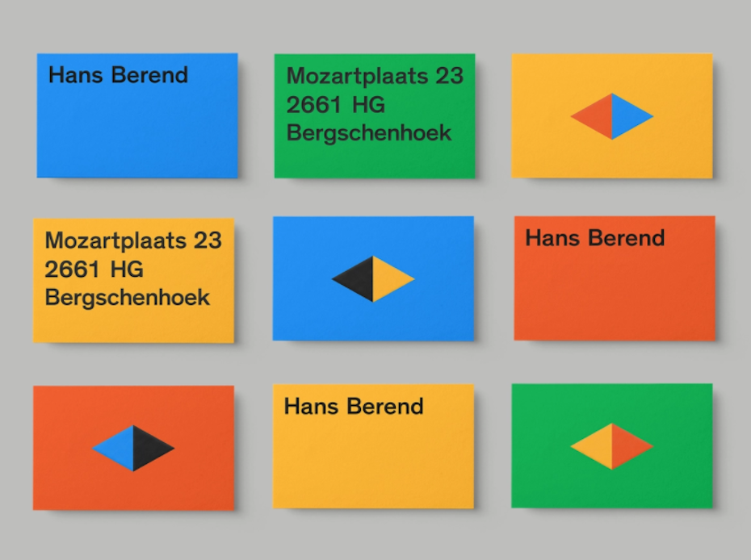Click the black-and-yellow diamond logo on blue card

372,279
